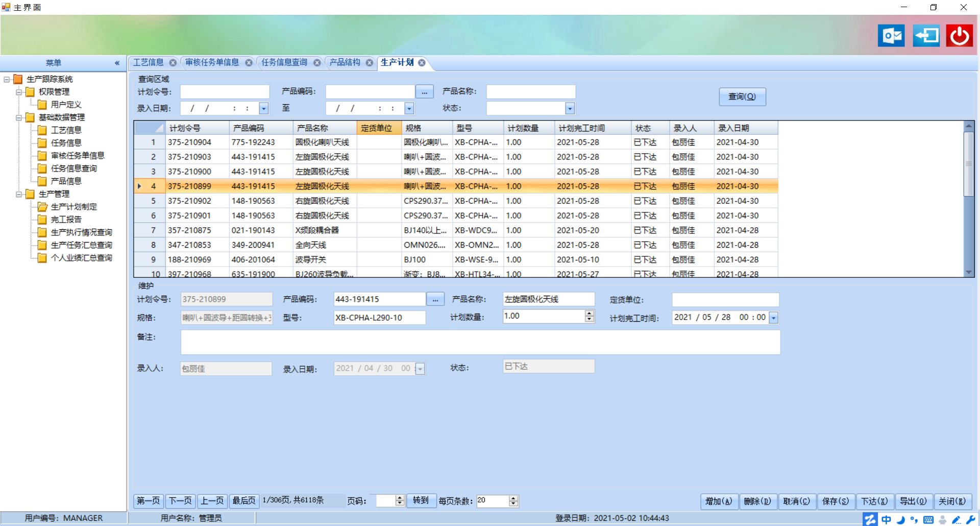The height and width of the screenshot is (526, 980).
Task: Switch to the 审核任务单信息 tab
Action: (x=212, y=62)
